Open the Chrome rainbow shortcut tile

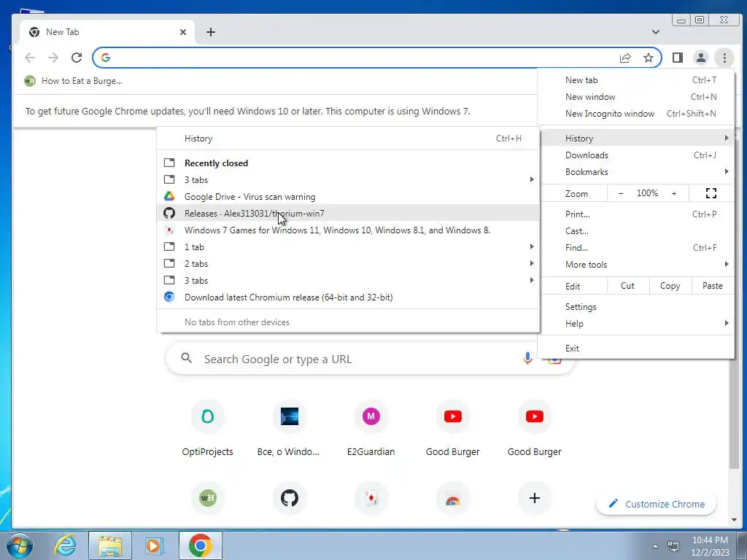452,498
